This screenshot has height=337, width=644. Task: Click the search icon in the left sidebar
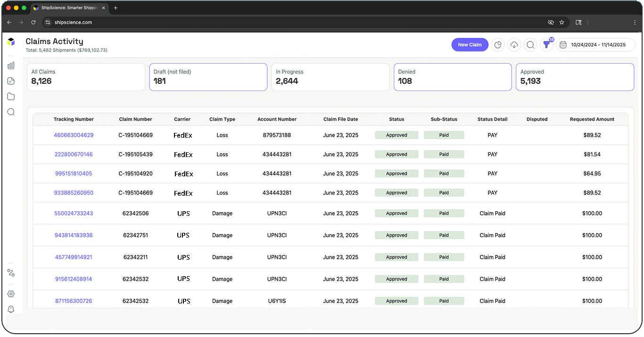point(11,112)
